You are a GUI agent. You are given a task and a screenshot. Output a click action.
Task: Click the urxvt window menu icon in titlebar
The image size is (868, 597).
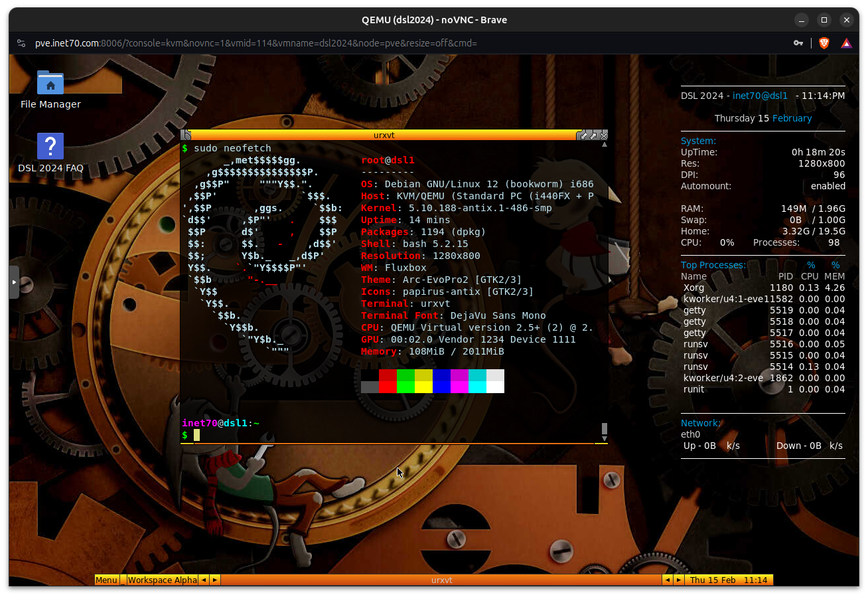coord(187,135)
